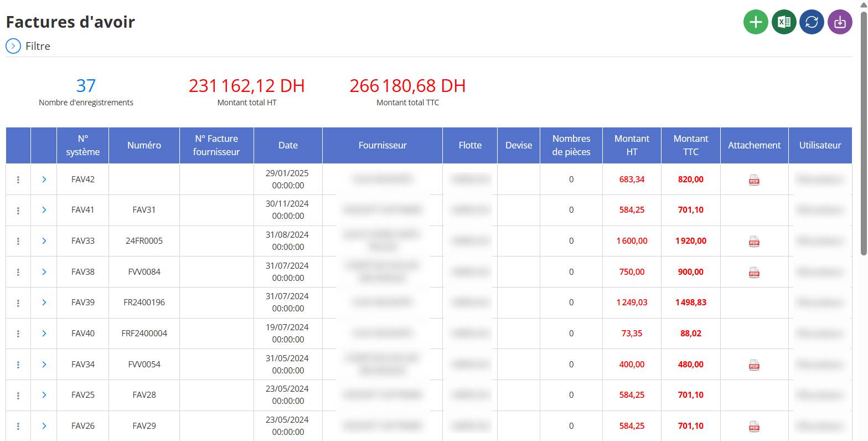Screen dimensions: 868x441
Task: Sort by the N° système column header
Action: pos(83,145)
